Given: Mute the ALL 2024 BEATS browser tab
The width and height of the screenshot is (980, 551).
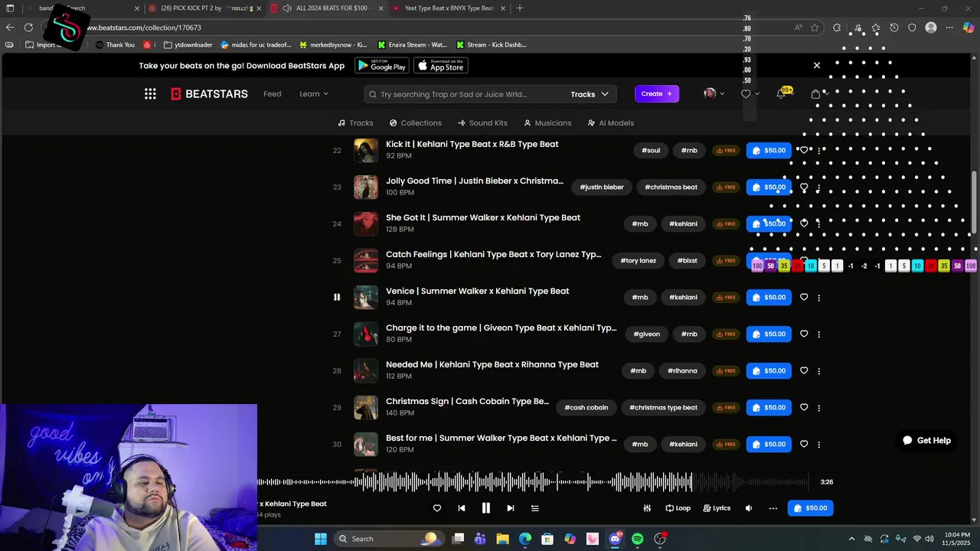Looking at the screenshot, I should click(x=286, y=8).
